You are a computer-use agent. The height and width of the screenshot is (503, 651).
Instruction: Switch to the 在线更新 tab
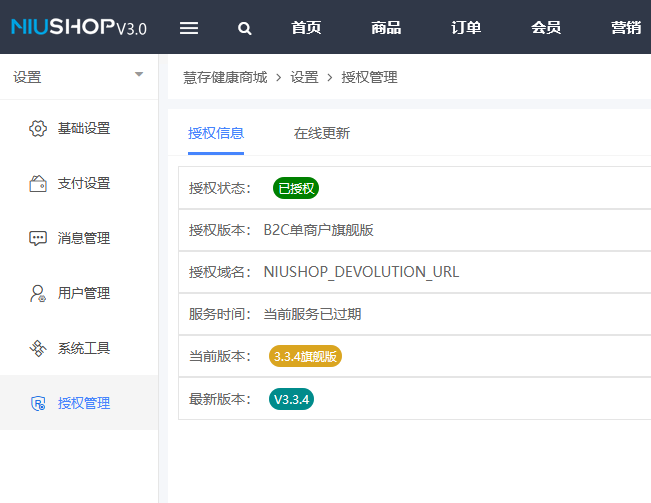click(322, 133)
